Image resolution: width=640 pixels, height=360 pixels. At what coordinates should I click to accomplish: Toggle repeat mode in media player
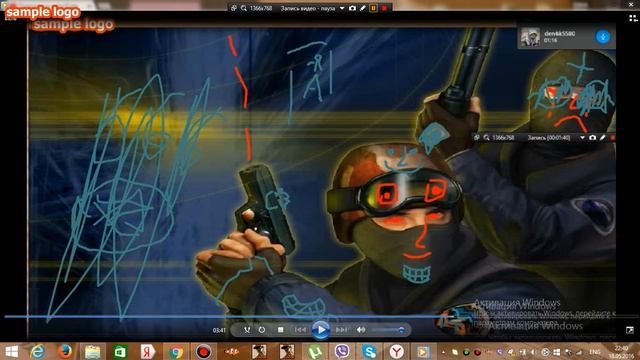(262, 329)
